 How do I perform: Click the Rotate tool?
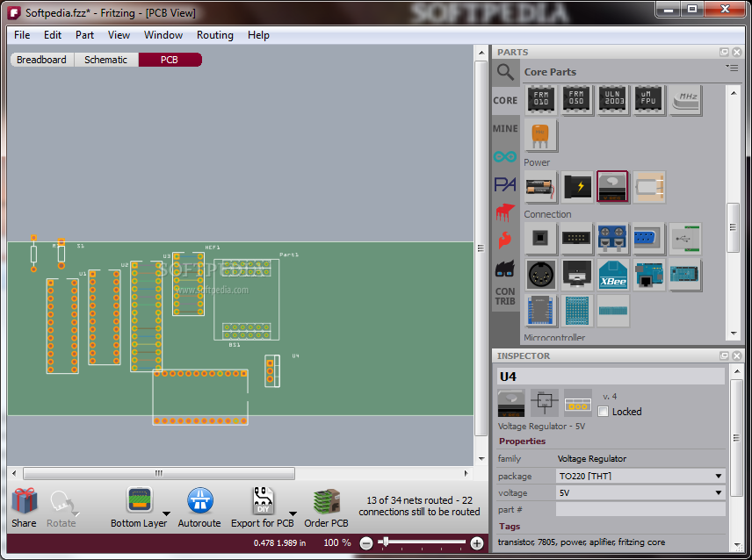click(x=61, y=508)
